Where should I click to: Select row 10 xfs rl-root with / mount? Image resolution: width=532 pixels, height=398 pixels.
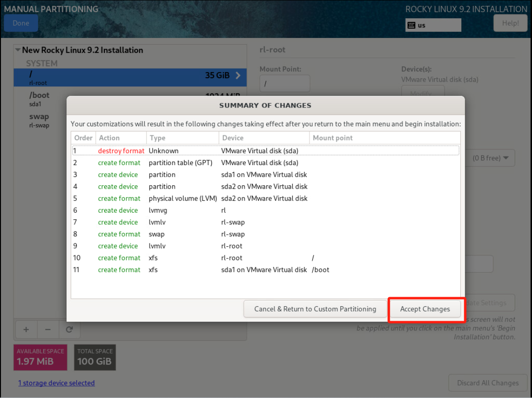pos(266,258)
